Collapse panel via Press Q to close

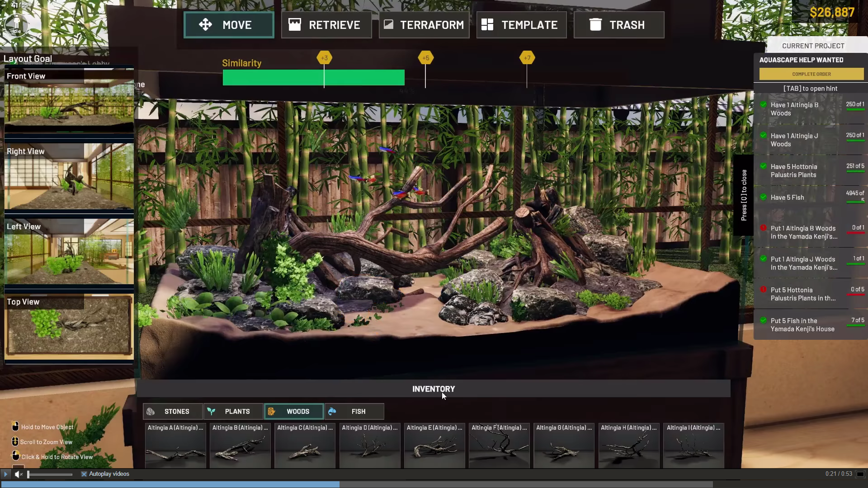click(x=744, y=195)
